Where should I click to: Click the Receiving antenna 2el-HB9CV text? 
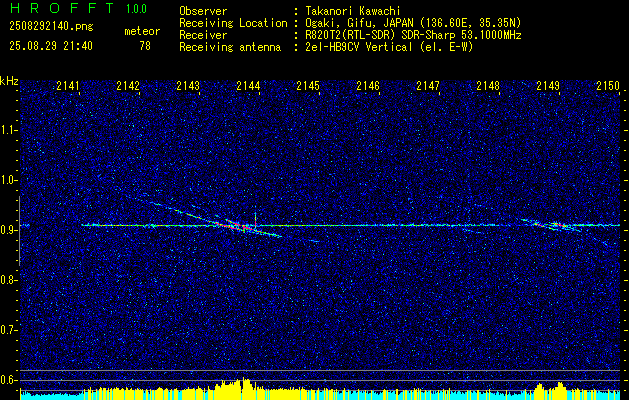(389, 47)
